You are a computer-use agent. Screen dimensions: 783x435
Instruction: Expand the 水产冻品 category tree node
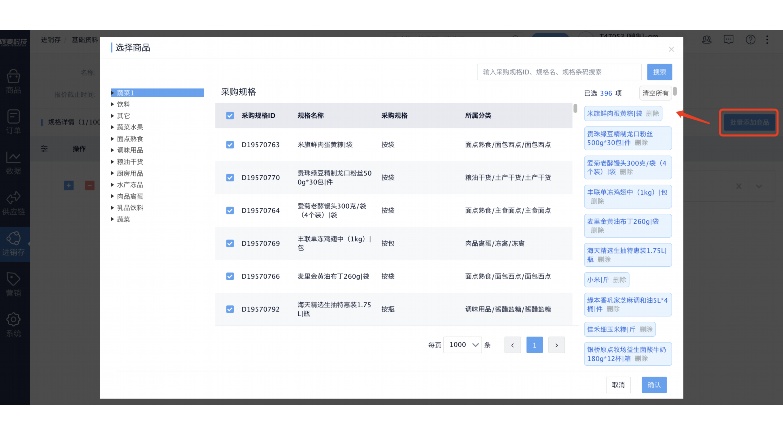[x=113, y=185]
